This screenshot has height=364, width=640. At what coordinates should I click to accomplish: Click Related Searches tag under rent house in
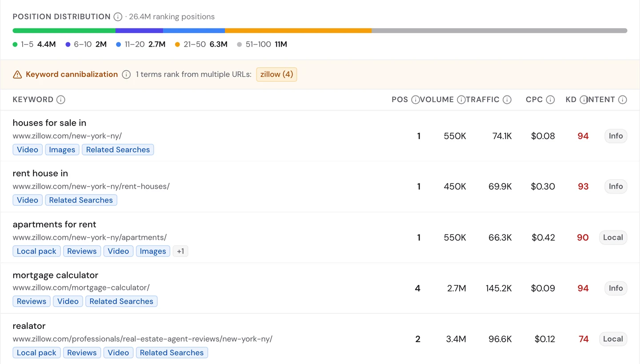pyautogui.click(x=81, y=200)
